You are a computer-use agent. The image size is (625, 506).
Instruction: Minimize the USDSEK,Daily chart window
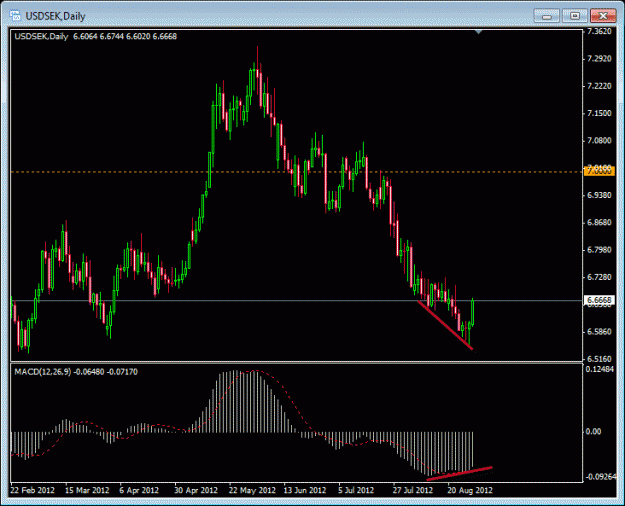[x=546, y=16]
